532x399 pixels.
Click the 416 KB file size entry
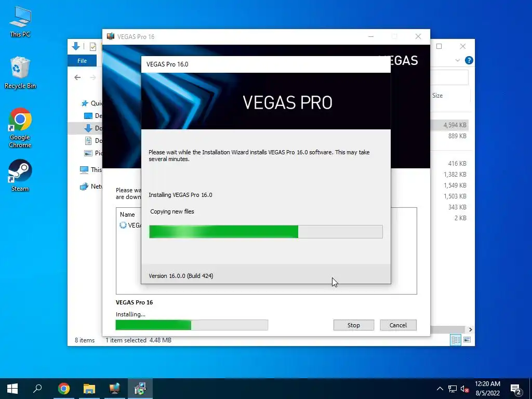tap(457, 164)
